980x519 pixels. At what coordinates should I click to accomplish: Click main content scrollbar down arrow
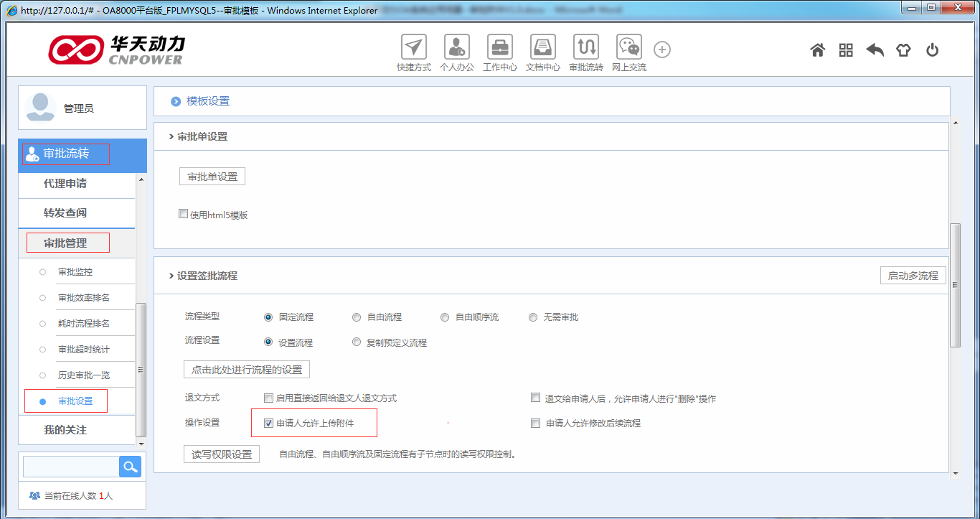955,474
